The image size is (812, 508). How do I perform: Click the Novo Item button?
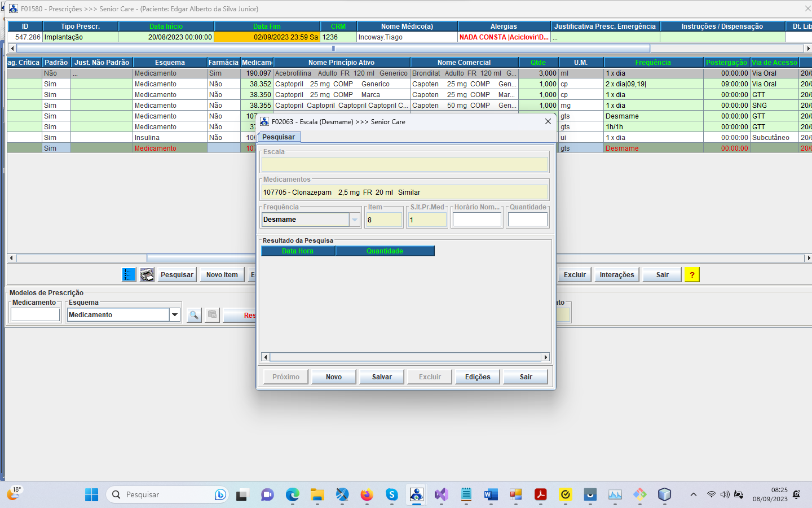tap(222, 275)
